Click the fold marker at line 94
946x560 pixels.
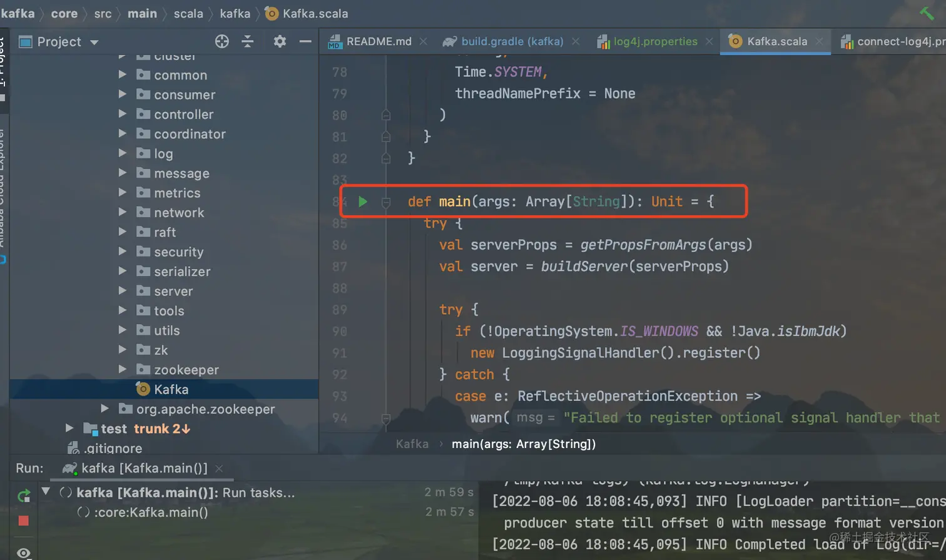[386, 418]
